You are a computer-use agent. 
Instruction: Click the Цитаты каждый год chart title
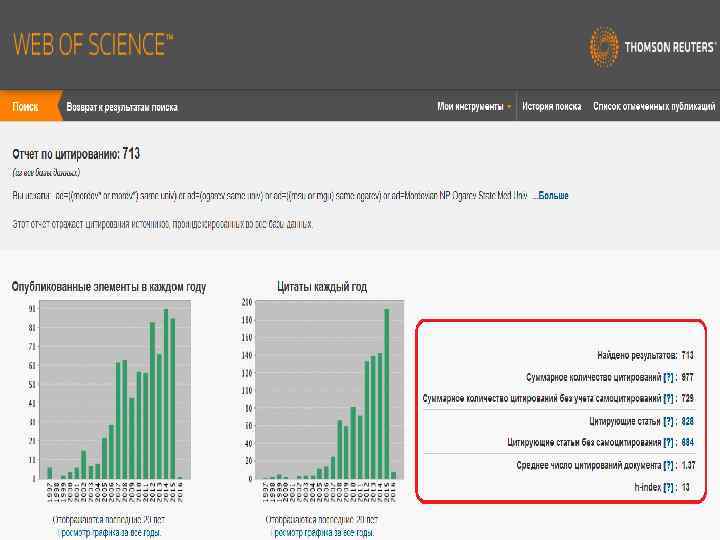pyautogui.click(x=322, y=287)
